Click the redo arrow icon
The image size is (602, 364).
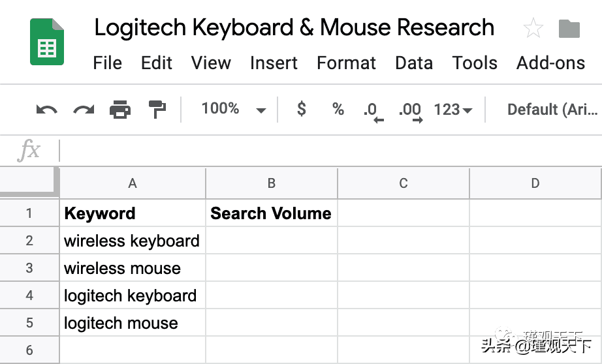[x=84, y=110]
